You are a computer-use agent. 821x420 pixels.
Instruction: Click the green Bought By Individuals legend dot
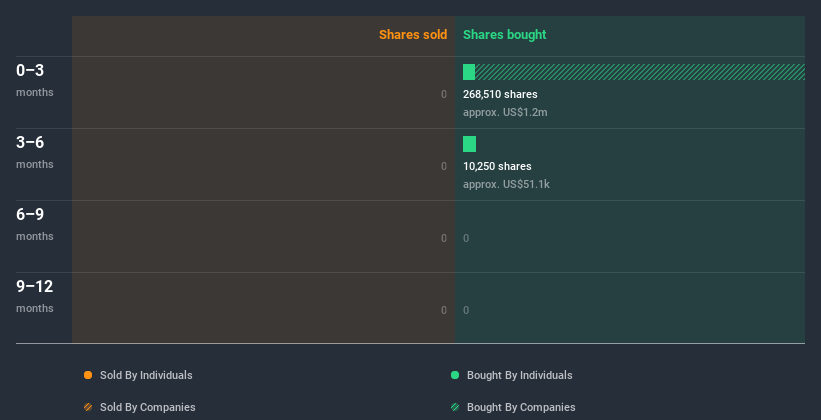pos(455,375)
